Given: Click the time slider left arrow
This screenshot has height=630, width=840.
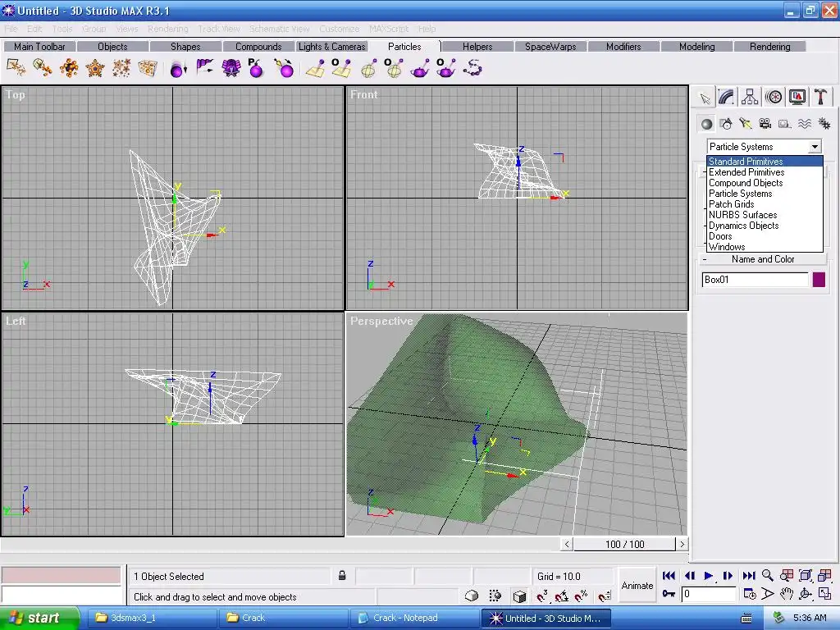Looking at the screenshot, I should pos(567,545).
